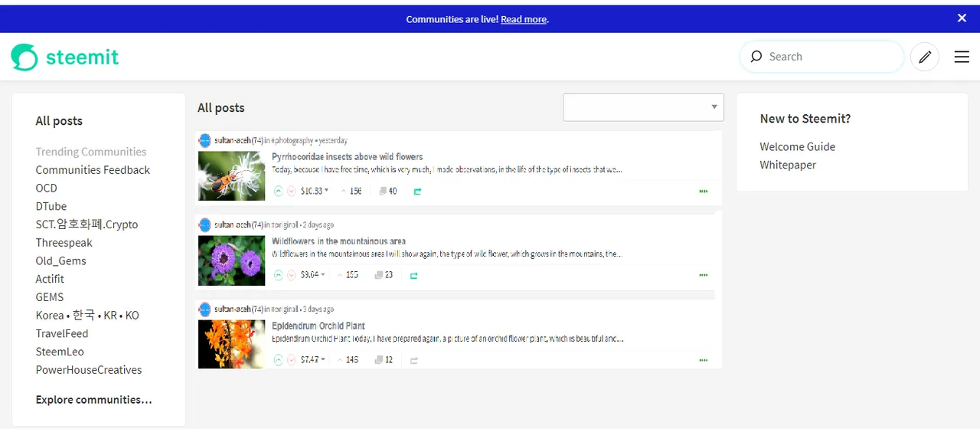Expand the $7.47 payout dropdown

(312, 359)
